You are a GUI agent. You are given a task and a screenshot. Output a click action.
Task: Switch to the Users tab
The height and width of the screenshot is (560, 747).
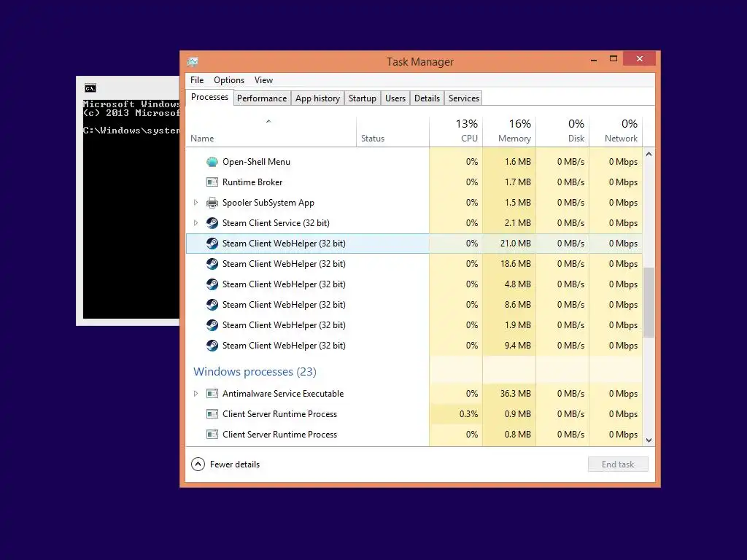(x=395, y=98)
